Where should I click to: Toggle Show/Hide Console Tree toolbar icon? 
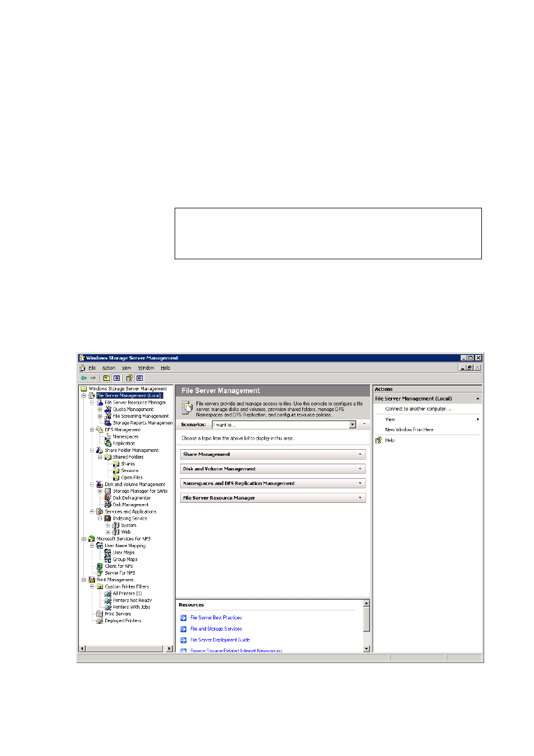[116, 378]
